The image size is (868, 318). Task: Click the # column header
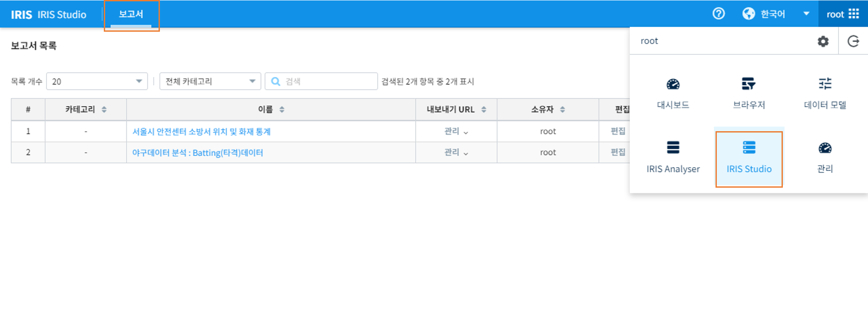(x=28, y=109)
